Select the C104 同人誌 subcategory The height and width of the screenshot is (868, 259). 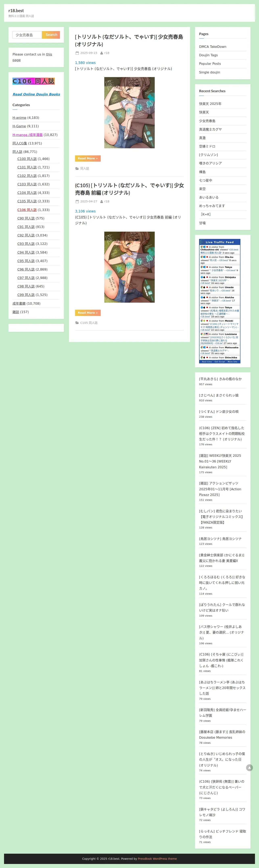[27, 193]
